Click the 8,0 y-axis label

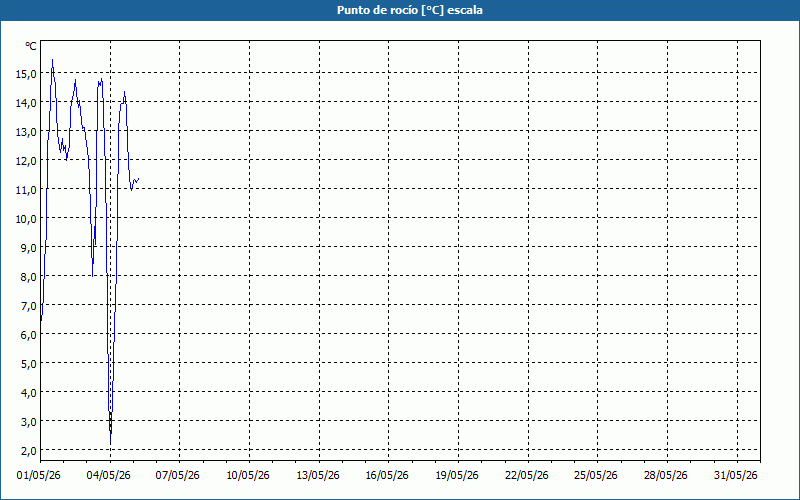[x=29, y=278]
